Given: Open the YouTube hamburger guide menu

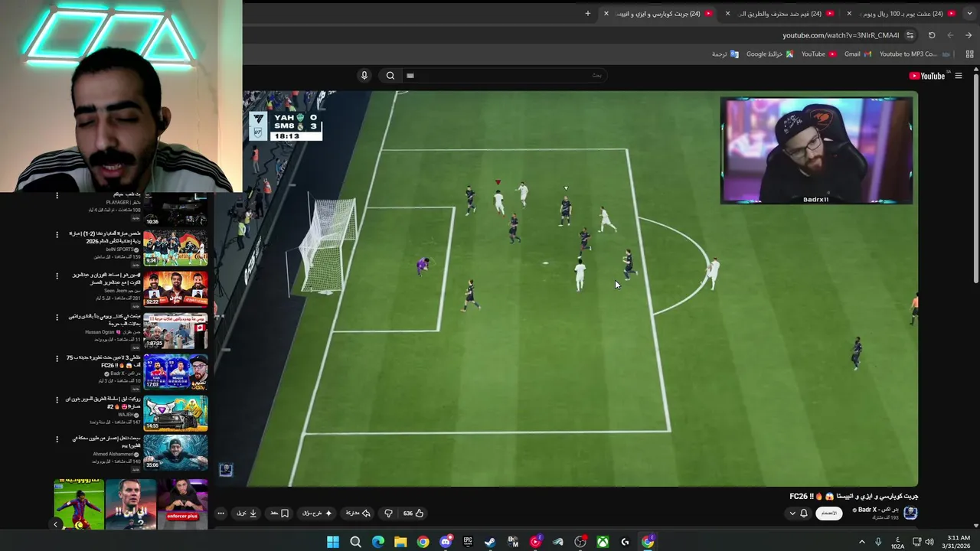Looking at the screenshot, I should coord(958,76).
